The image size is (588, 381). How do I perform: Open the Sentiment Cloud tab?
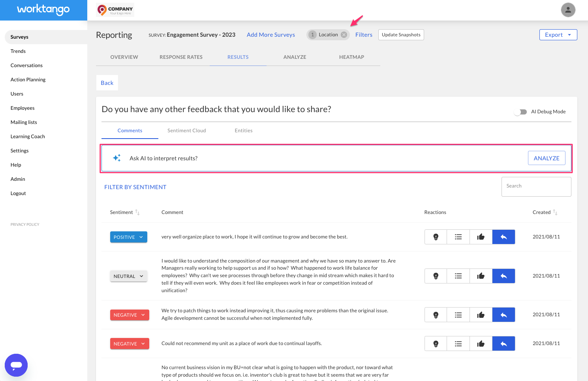[x=186, y=131]
